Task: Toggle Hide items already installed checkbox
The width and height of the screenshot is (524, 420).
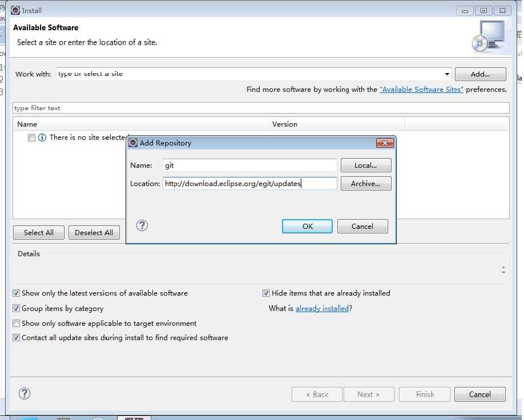Action: 266,293
